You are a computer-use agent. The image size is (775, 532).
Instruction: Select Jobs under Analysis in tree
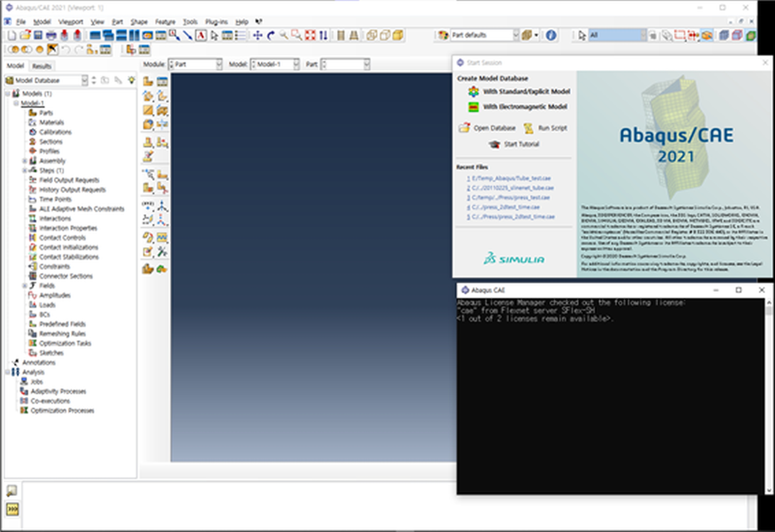[x=31, y=382]
